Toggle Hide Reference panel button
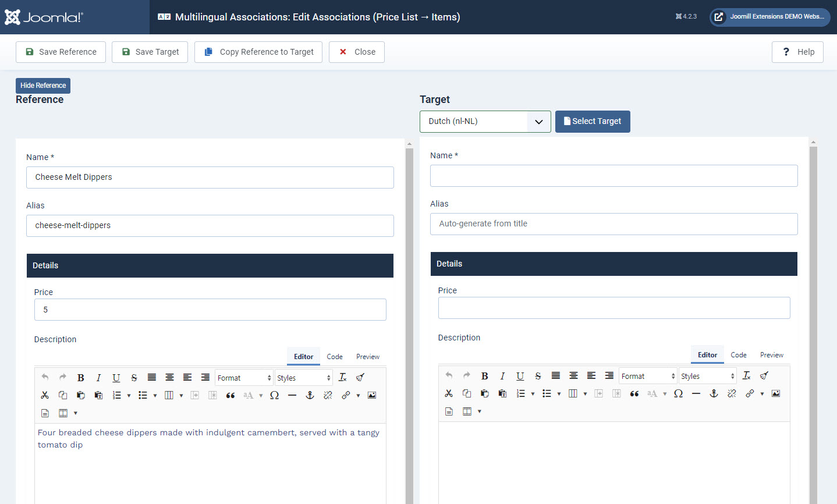This screenshot has width=837, height=504. [x=43, y=86]
